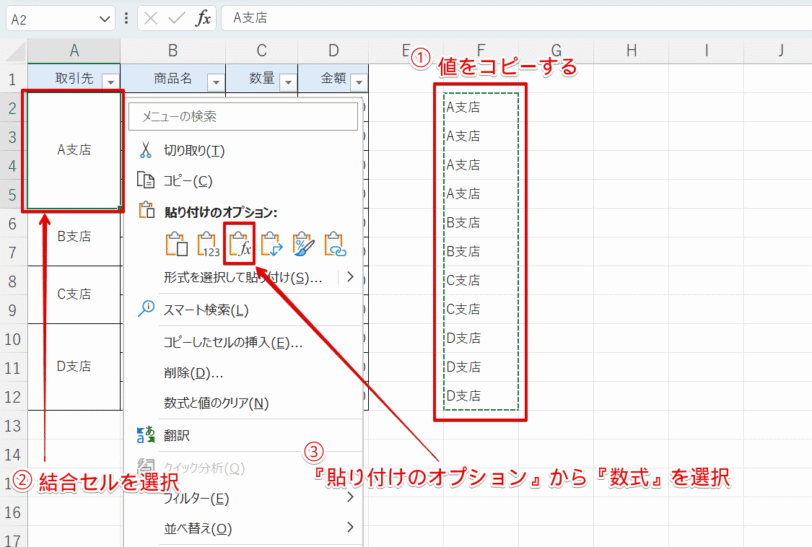
Task: Open the 取引先 filter dropdown
Action: point(110,81)
